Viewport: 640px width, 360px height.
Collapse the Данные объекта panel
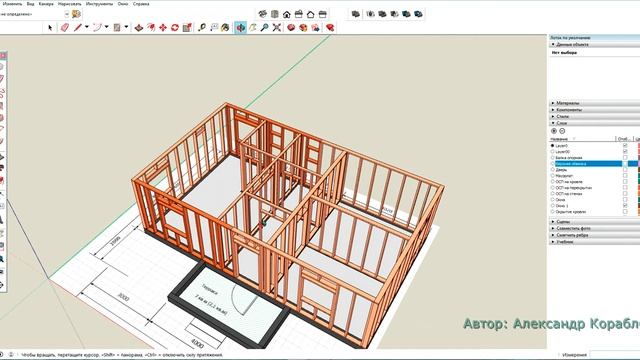[594, 44]
